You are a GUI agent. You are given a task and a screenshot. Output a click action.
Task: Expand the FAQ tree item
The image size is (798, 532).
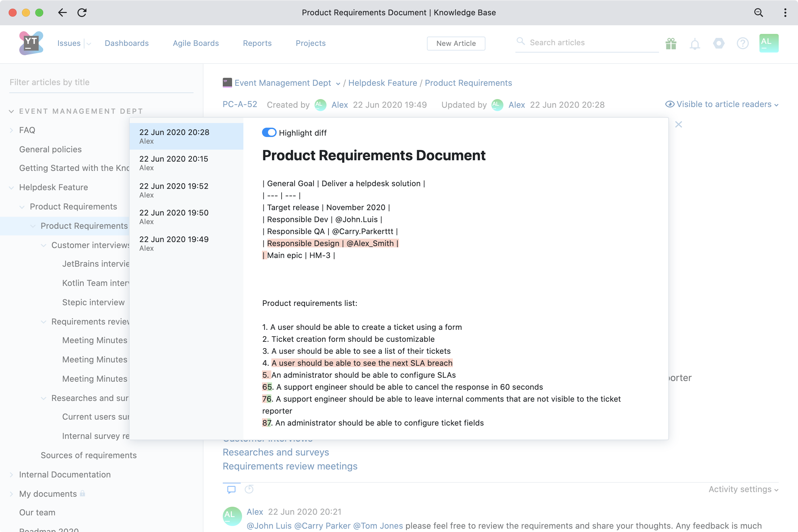click(12, 130)
